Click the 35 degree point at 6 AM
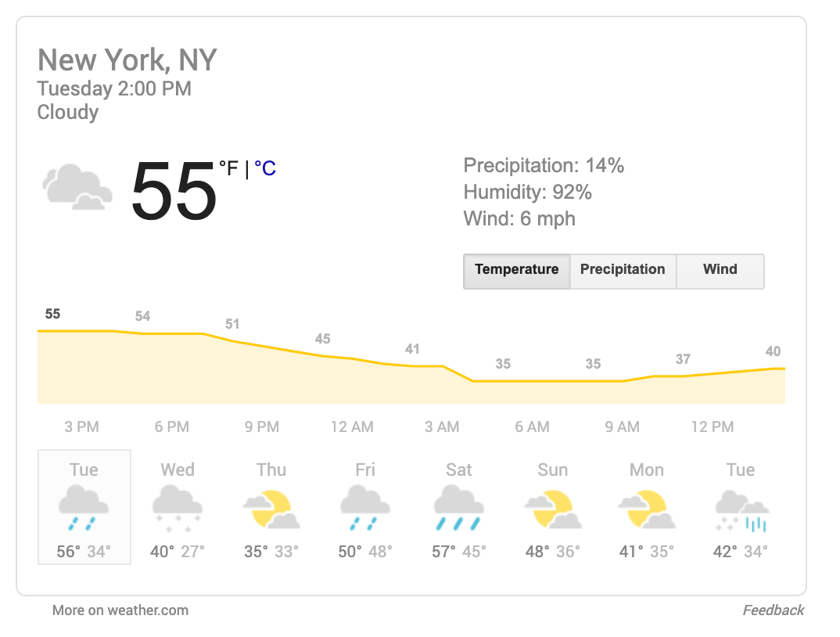840x637 pixels. (502, 364)
